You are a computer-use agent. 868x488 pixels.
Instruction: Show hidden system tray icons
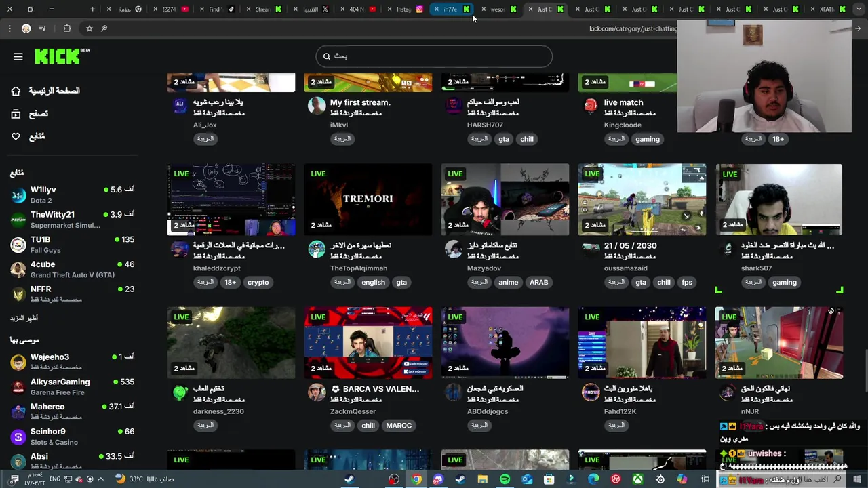(x=100, y=479)
